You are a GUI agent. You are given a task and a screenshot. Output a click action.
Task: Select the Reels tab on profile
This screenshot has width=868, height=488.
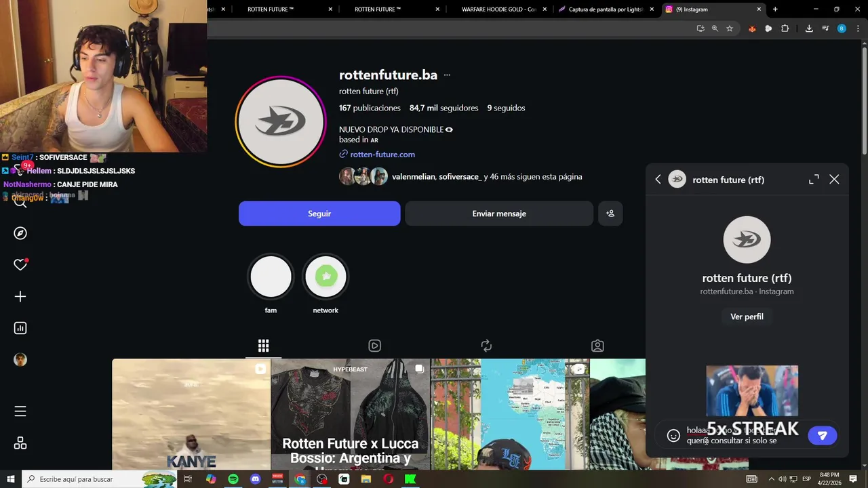pyautogui.click(x=374, y=346)
